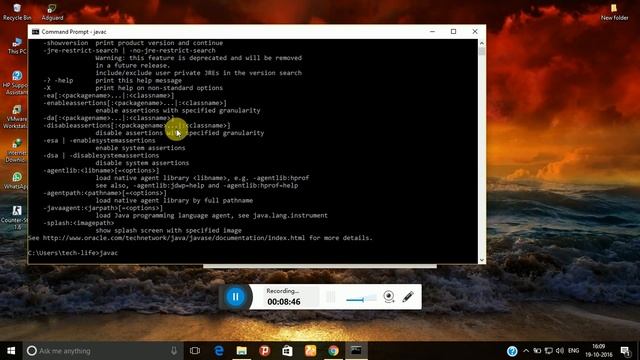This screenshot has height=360, width=640.
Task: Click the scroll up arrow in Command Prompt
Action: [x=482, y=43]
